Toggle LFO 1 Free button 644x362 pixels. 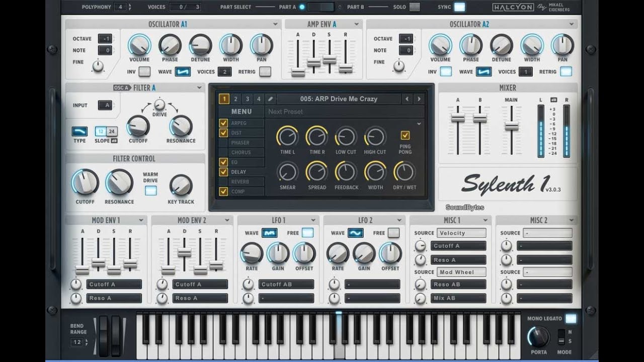click(307, 233)
